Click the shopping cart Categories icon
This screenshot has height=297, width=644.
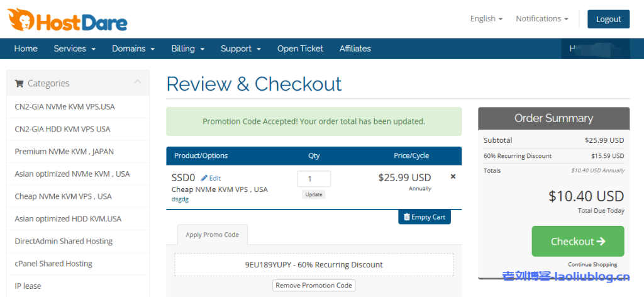point(19,83)
